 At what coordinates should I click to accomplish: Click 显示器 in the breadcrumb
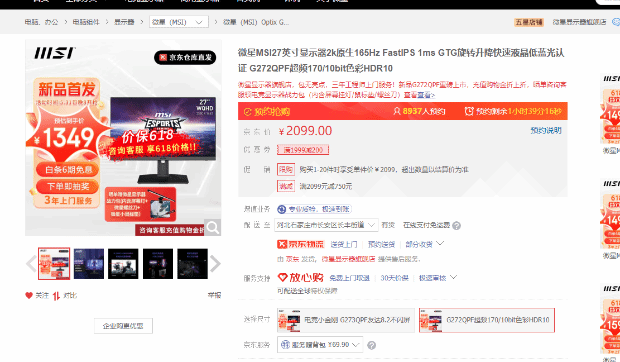(124, 22)
